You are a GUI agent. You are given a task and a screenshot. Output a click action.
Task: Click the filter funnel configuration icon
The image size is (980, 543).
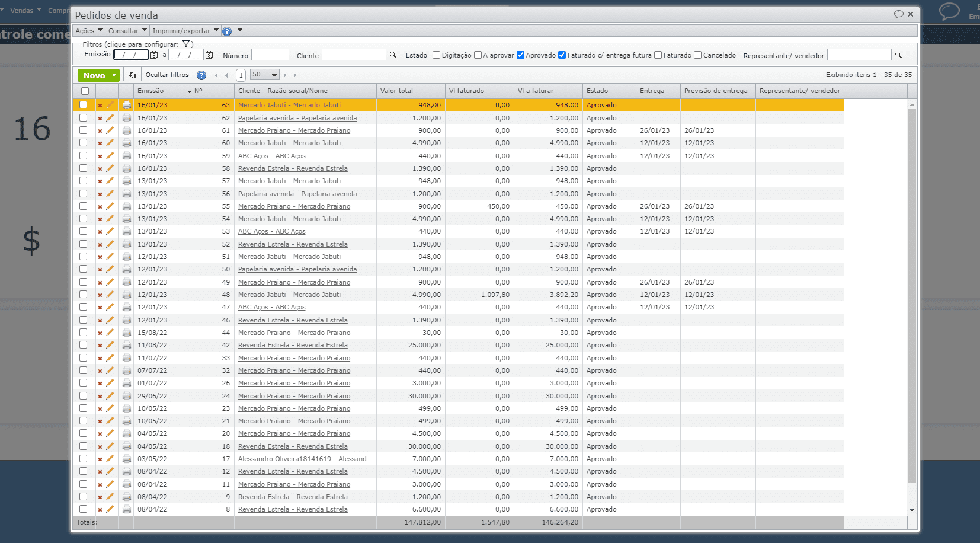click(186, 44)
